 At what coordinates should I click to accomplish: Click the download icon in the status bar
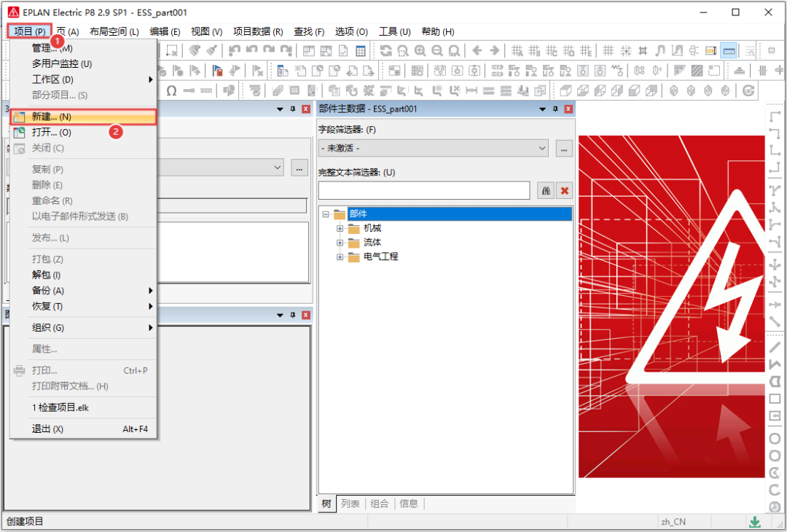tap(754, 522)
